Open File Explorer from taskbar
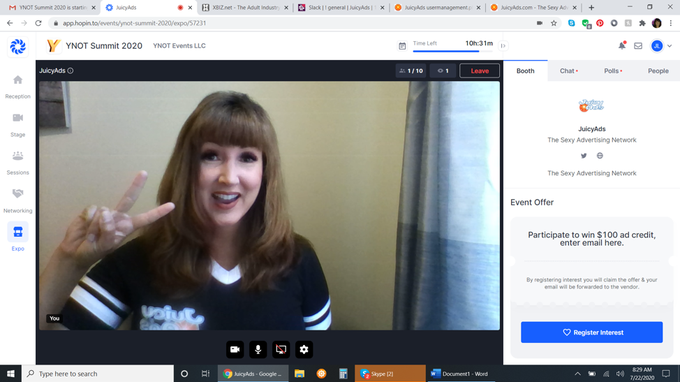The image size is (680, 382). click(x=299, y=373)
